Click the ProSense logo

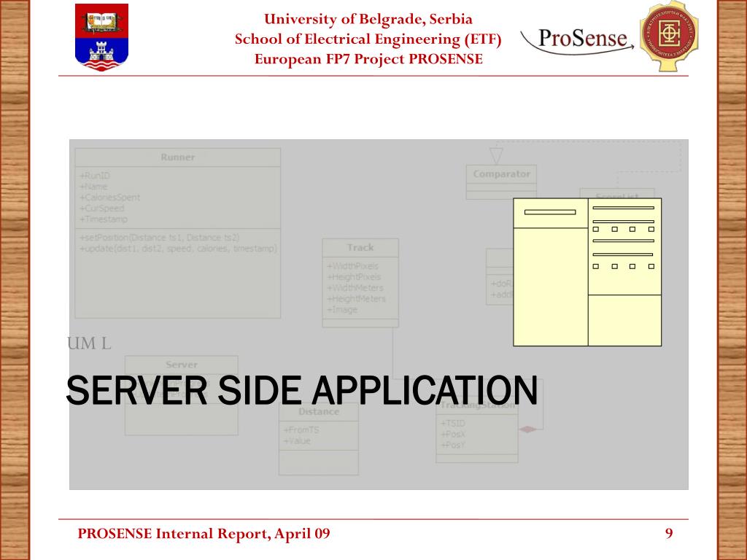[x=578, y=40]
